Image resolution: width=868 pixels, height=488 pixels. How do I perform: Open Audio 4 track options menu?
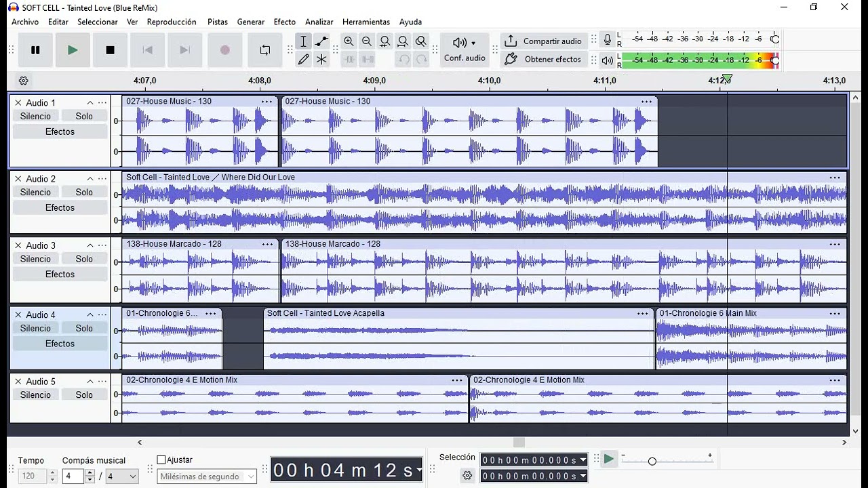click(x=102, y=315)
